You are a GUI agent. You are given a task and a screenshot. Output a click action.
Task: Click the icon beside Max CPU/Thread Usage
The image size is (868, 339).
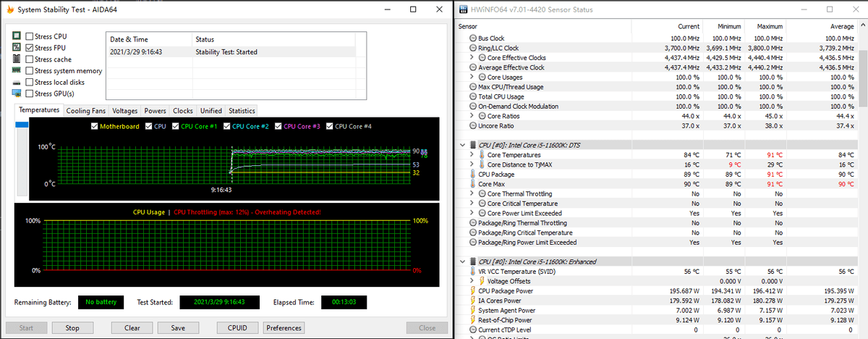pos(473,87)
